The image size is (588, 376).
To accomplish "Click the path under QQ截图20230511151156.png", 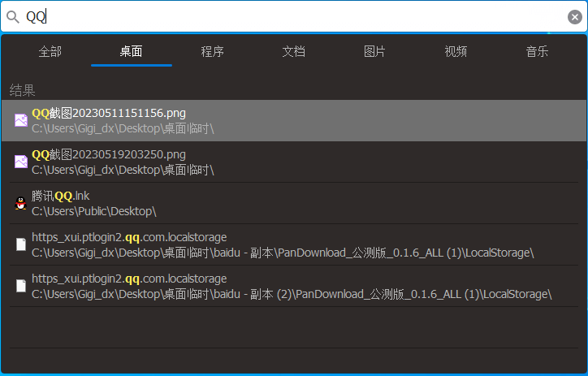I will point(123,128).
